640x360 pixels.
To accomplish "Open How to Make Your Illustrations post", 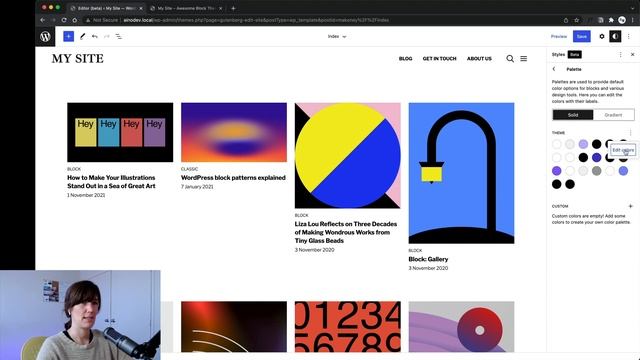I will click(111, 182).
